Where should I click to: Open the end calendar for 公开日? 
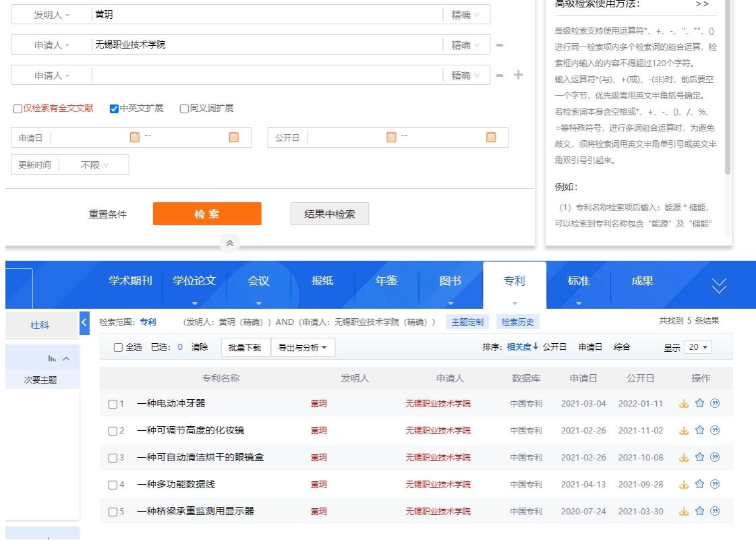491,138
